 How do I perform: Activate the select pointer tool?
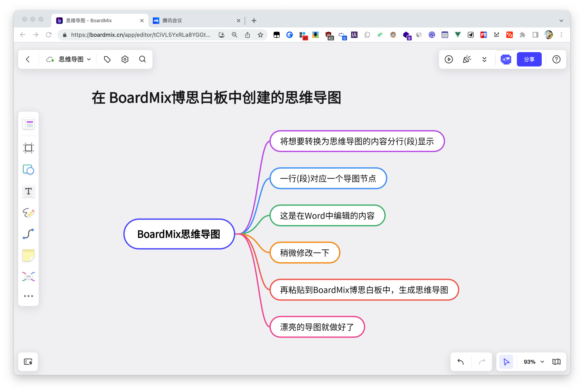[x=506, y=362]
